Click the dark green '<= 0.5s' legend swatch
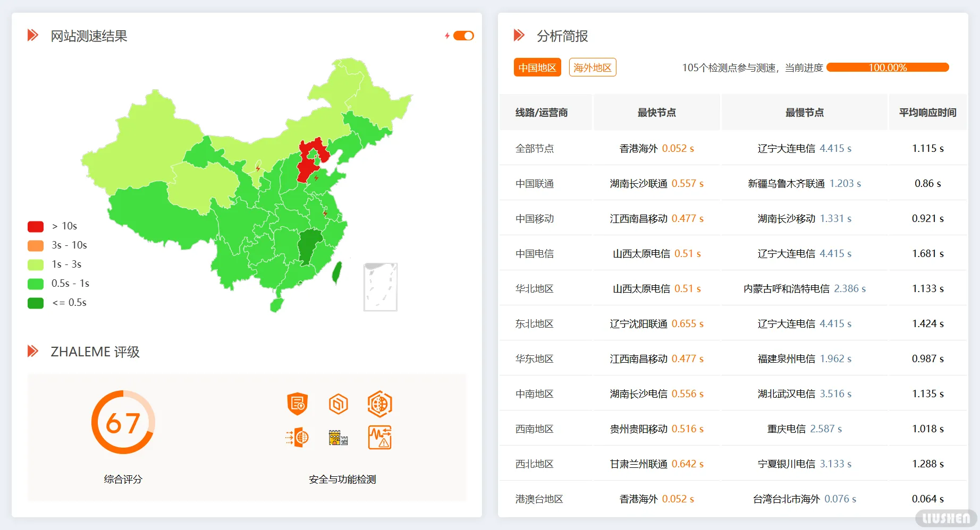Image resolution: width=980 pixels, height=530 pixels. pyautogui.click(x=36, y=303)
